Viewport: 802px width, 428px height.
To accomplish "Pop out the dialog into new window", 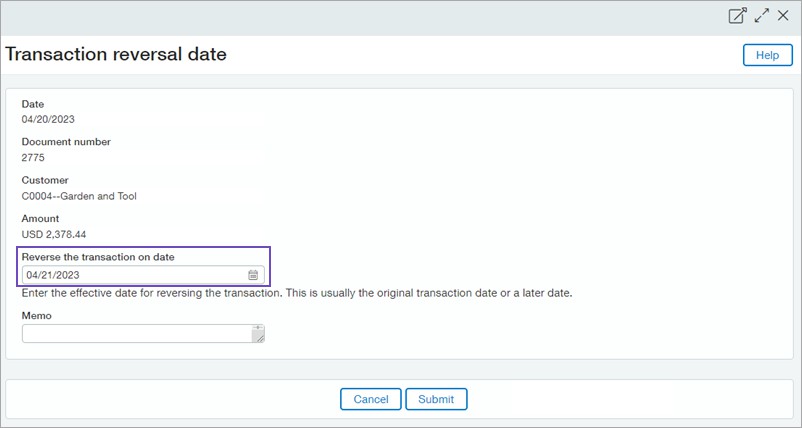I will point(737,16).
